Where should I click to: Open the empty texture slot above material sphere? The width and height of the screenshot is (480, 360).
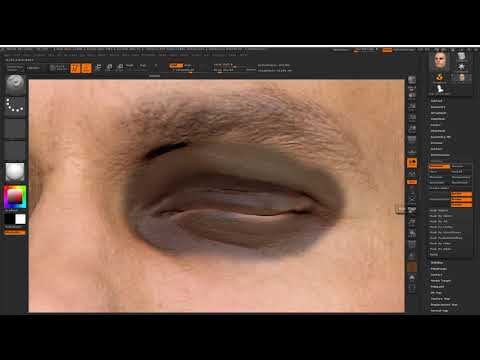[15, 150]
